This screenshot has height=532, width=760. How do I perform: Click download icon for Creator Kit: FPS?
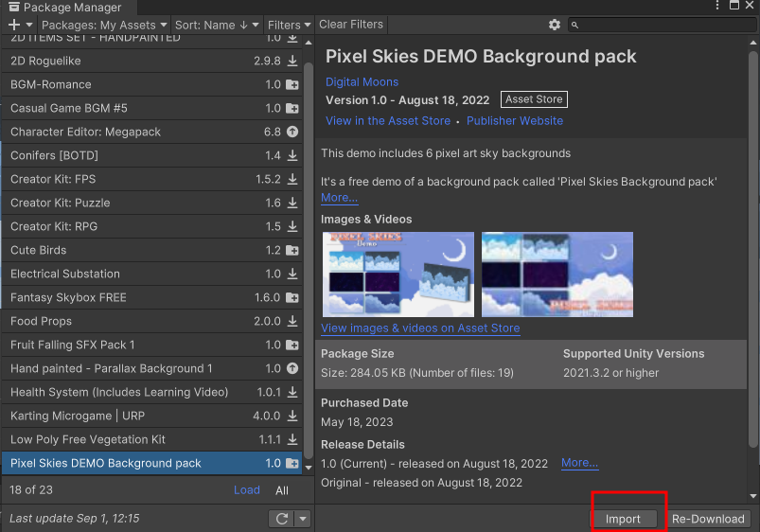pos(292,179)
